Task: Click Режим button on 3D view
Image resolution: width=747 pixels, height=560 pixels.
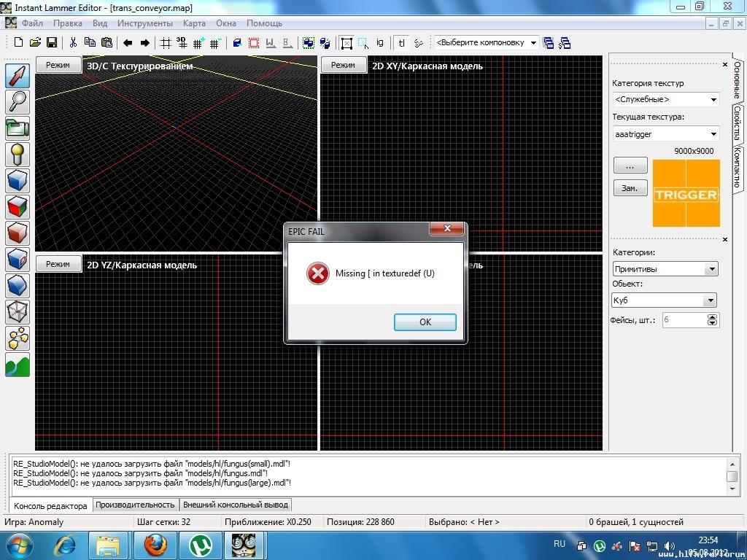Action: coord(58,66)
